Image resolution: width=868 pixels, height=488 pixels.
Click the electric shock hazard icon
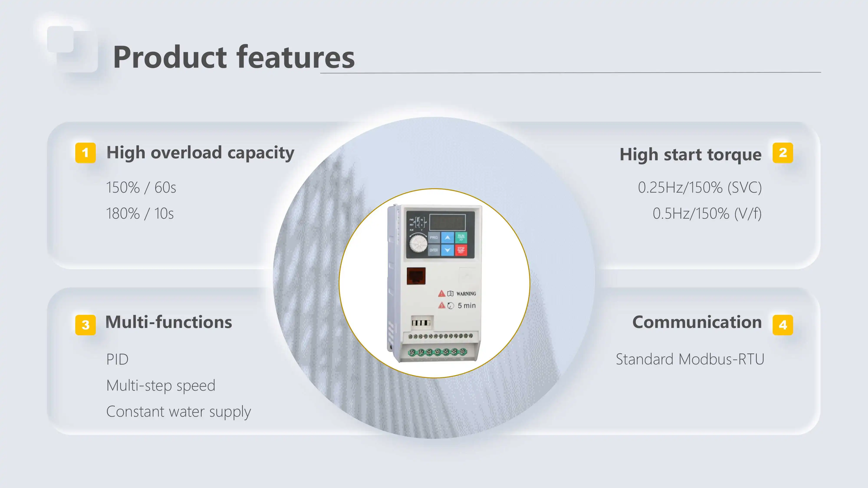441,305
